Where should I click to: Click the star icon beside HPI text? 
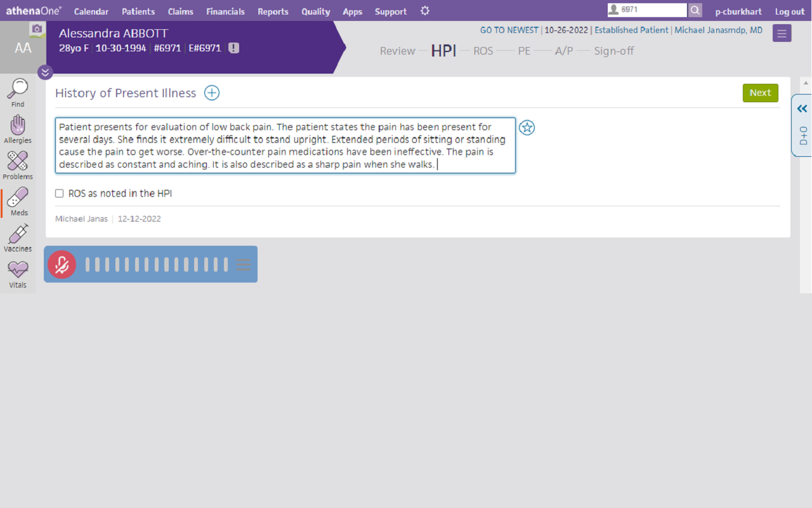click(527, 128)
